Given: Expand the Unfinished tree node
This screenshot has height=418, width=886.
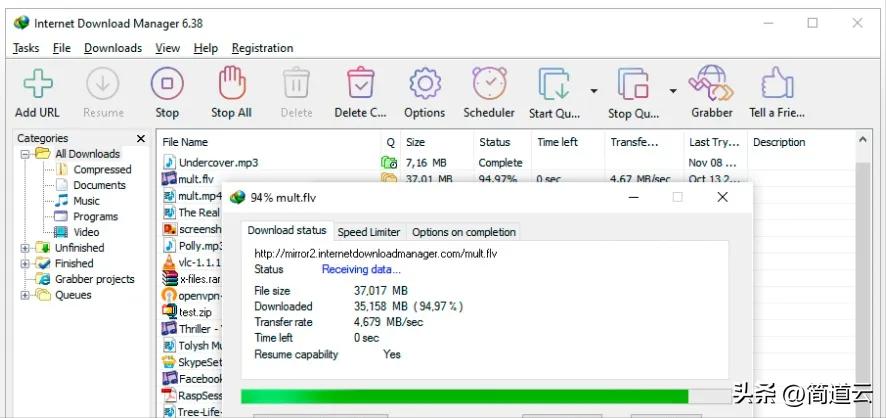Looking at the screenshot, I should [x=25, y=247].
